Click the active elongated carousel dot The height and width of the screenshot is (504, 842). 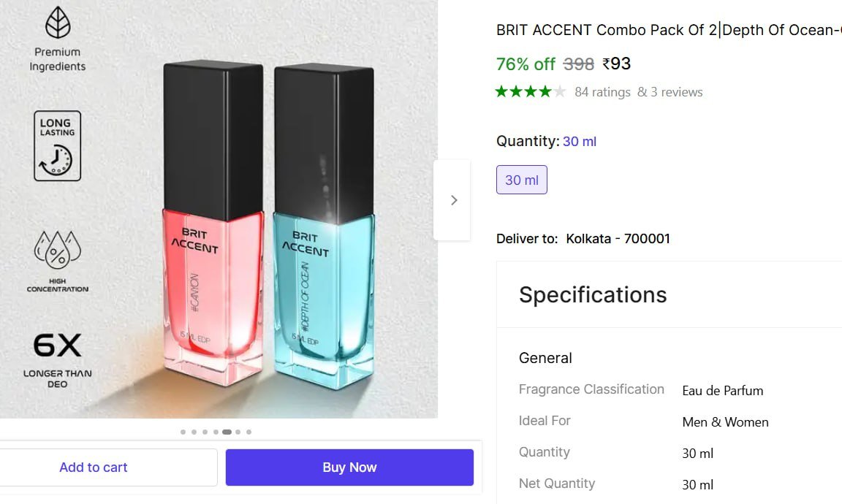click(x=227, y=432)
